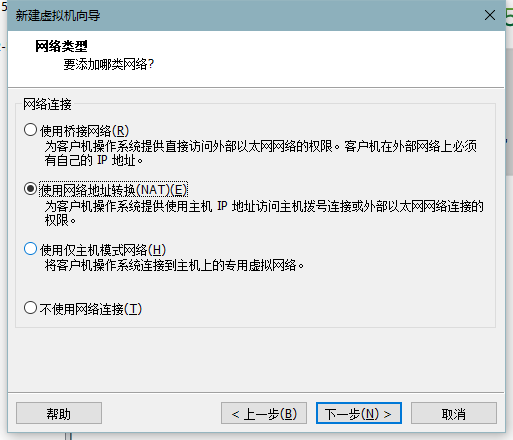The image size is (513, 440).
Task: Click the background window scrollbar at right edge
Action: (509, 113)
